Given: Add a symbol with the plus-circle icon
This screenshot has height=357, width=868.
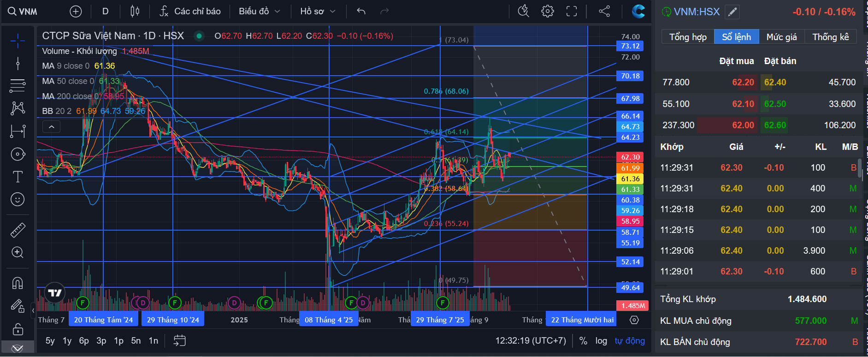Looking at the screenshot, I should pyautogui.click(x=76, y=11).
